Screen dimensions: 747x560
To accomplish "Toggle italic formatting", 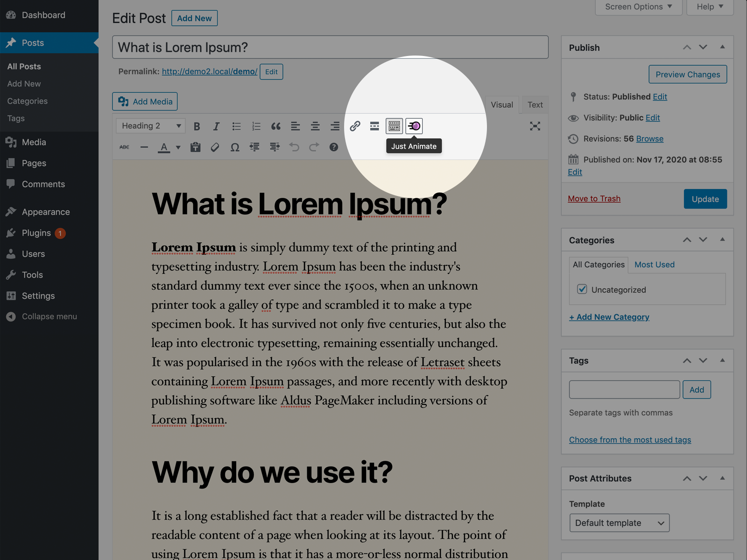I will click(216, 126).
